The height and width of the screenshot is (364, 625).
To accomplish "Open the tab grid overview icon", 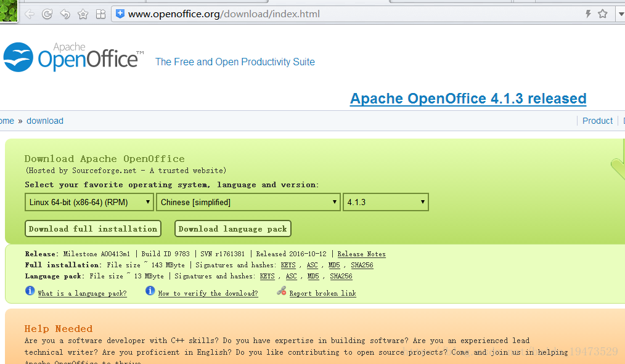I will click(101, 14).
